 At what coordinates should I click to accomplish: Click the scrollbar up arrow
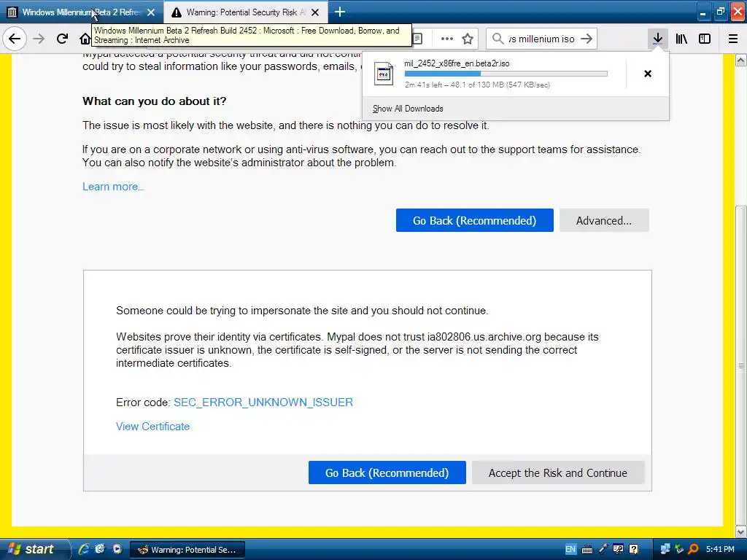[741, 60]
